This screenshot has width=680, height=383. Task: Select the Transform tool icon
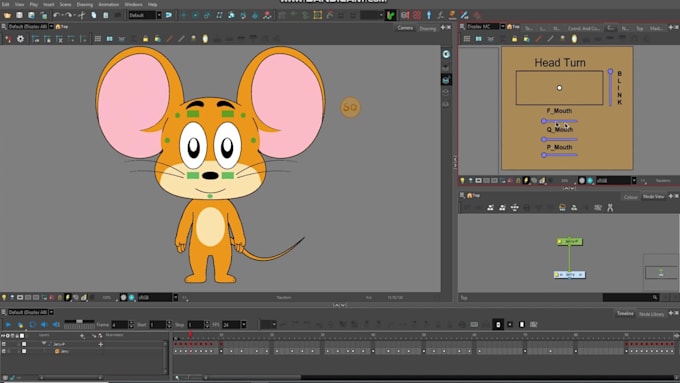pyautogui.click(x=184, y=15)
